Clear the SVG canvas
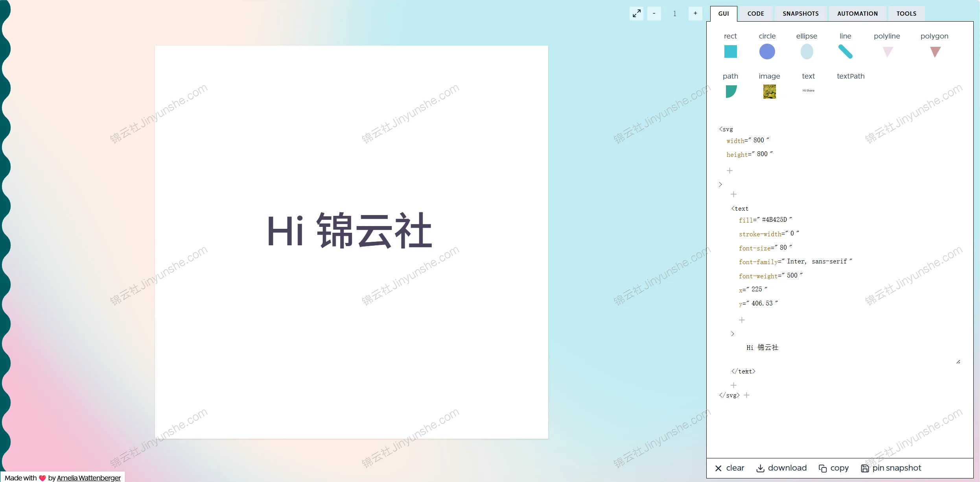Screen dimensions: 980x482 (729, 468)
